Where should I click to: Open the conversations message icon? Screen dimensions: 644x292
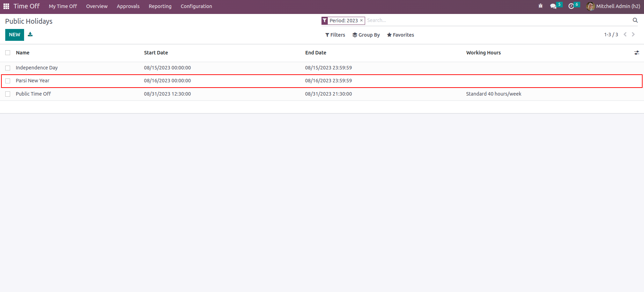[553, 6]
